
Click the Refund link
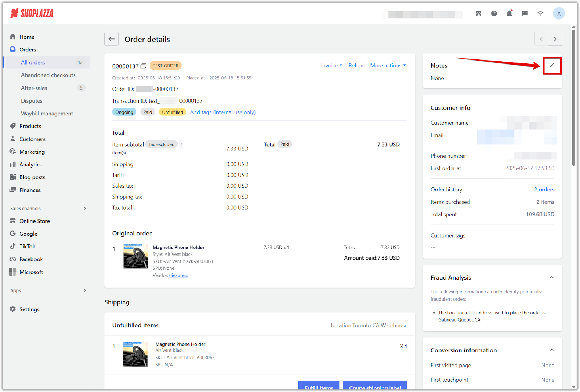click(x=357, y=66)
